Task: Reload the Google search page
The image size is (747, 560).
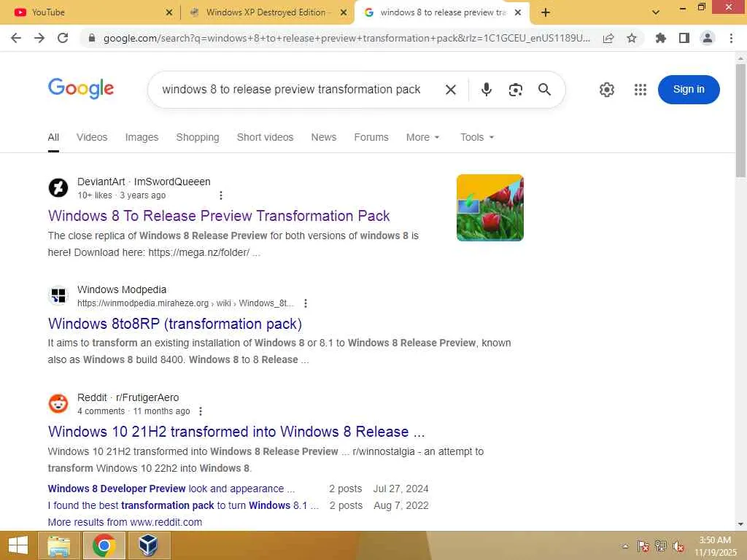Action: (63, 38)
